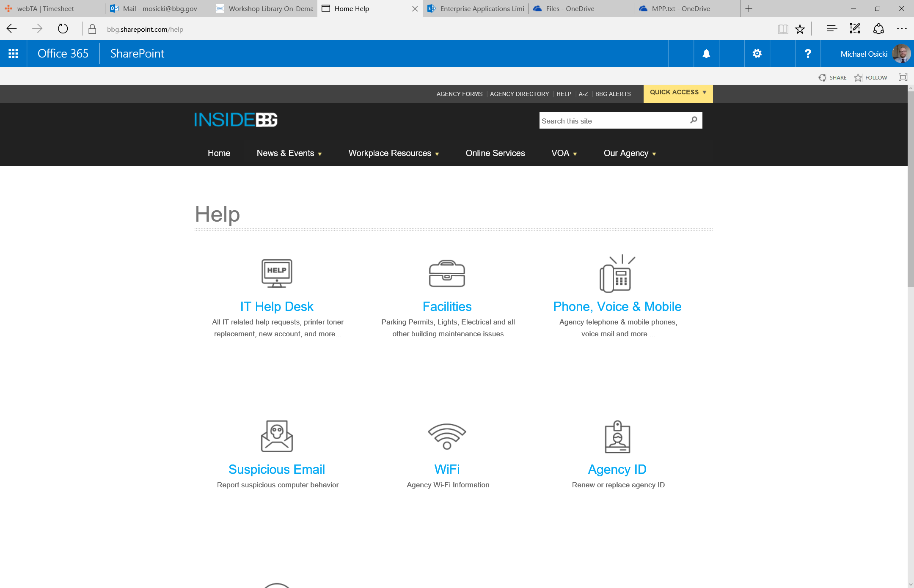914x588 pixels.
Task: Open Michael Osicki profile picture
Action: point(901,54)
